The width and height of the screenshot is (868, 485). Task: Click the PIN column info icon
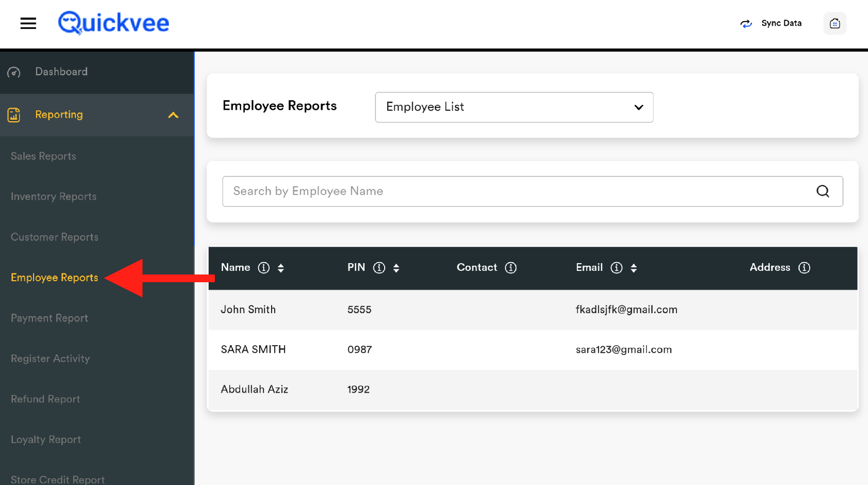pos(379,268)
